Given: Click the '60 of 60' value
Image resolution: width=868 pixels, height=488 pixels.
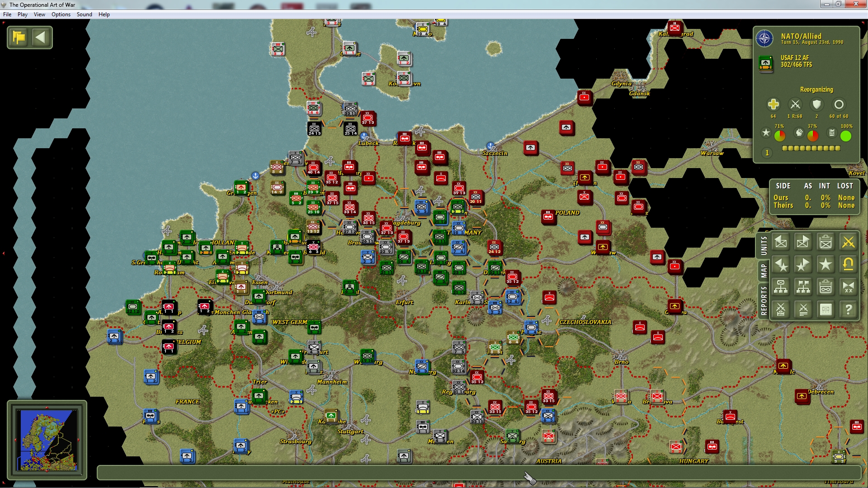Looking at the screenshot, I should 839,116.
